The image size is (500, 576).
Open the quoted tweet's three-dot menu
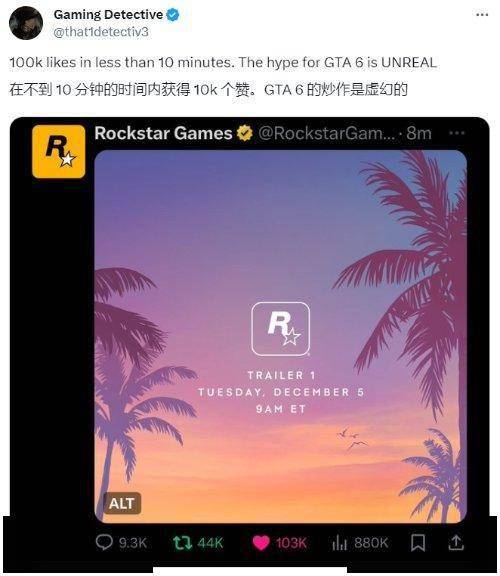[x=457, y=133]
